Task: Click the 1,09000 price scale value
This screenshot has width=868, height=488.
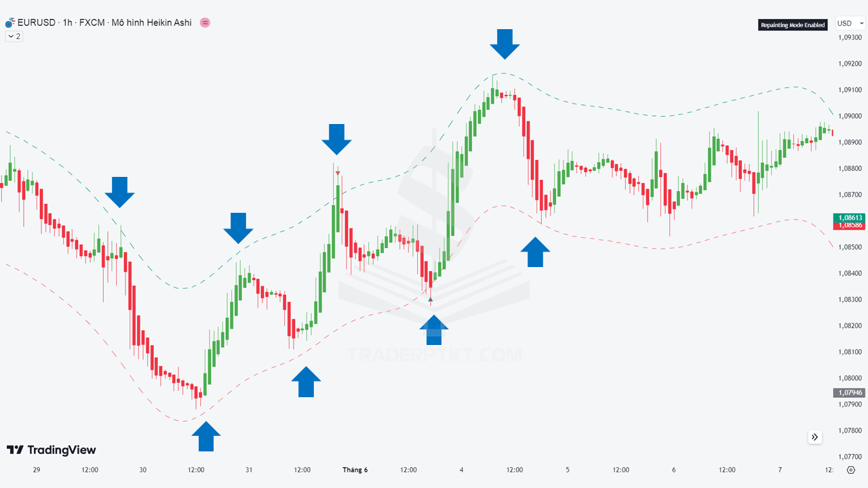Action: tap(849, 116)
